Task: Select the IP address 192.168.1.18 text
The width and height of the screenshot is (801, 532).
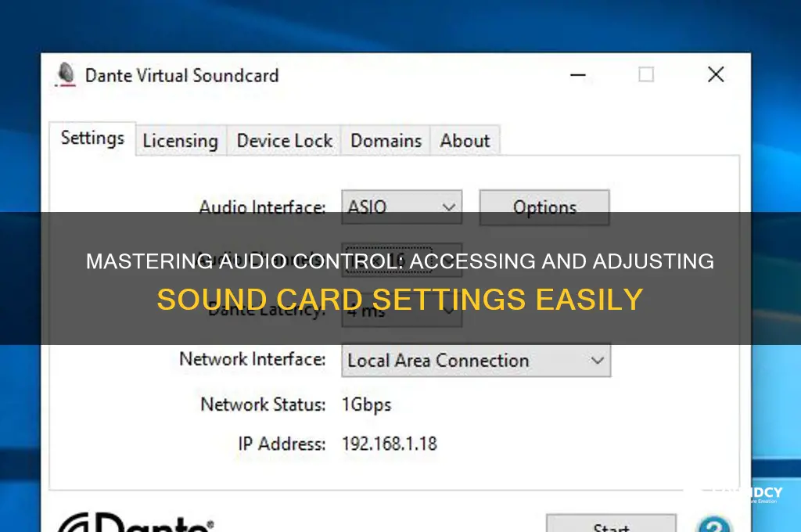Action: point(390,444)
